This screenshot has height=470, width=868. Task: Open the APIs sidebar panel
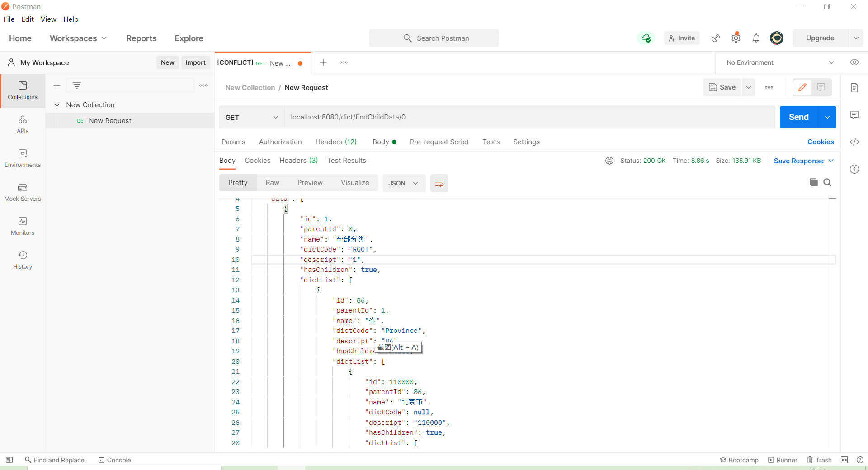point(23,124)
